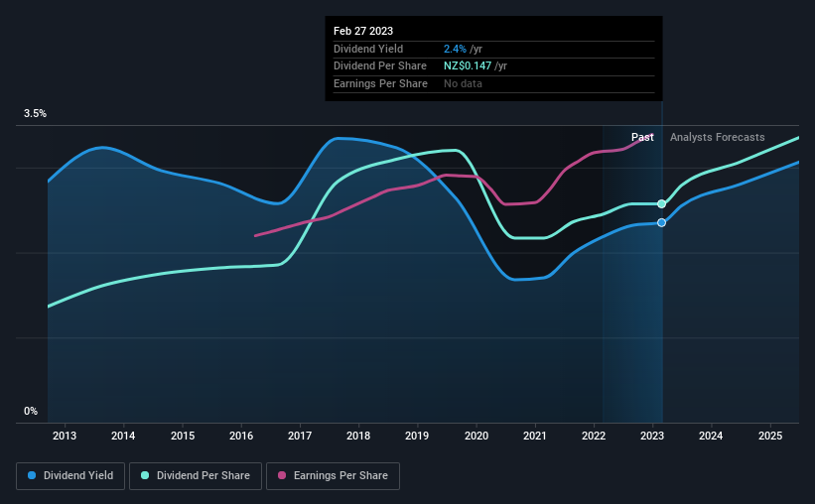Click the 2.4% dividend yield value in tooltip

pyautogui.click(x=455, y=49)
